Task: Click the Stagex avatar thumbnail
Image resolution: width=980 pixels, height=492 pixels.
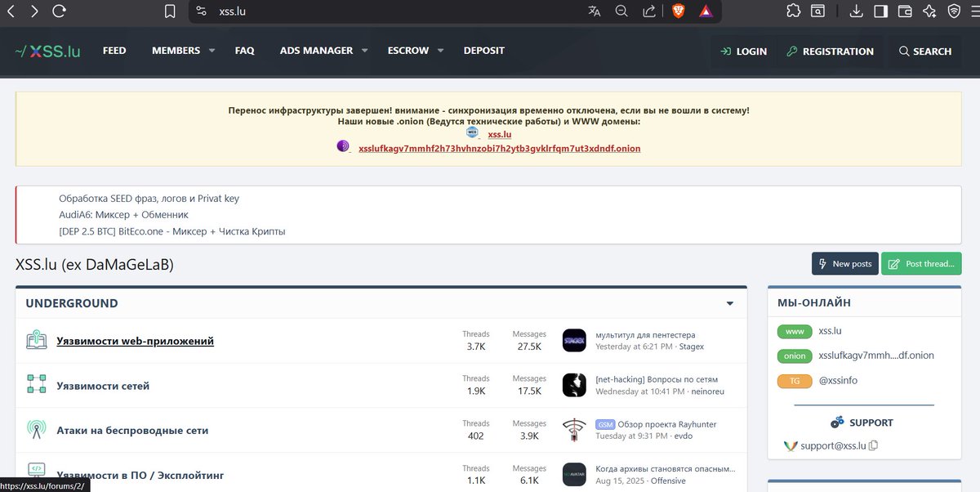Action: coord(575,340)
